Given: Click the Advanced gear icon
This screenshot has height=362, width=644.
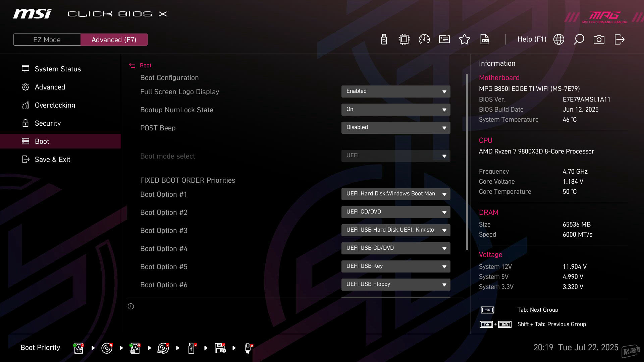Looking at the screenshot, I should tap(25, 87).
